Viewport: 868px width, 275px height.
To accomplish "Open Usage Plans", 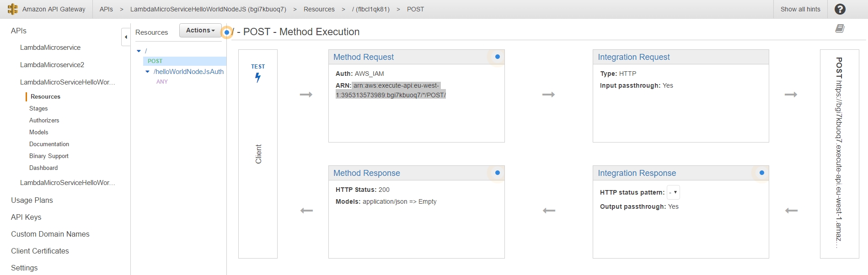I will pos(32,200).
